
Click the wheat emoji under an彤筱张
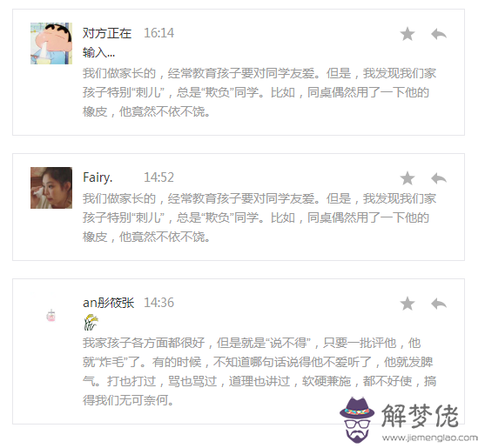(x=91, y=322)
